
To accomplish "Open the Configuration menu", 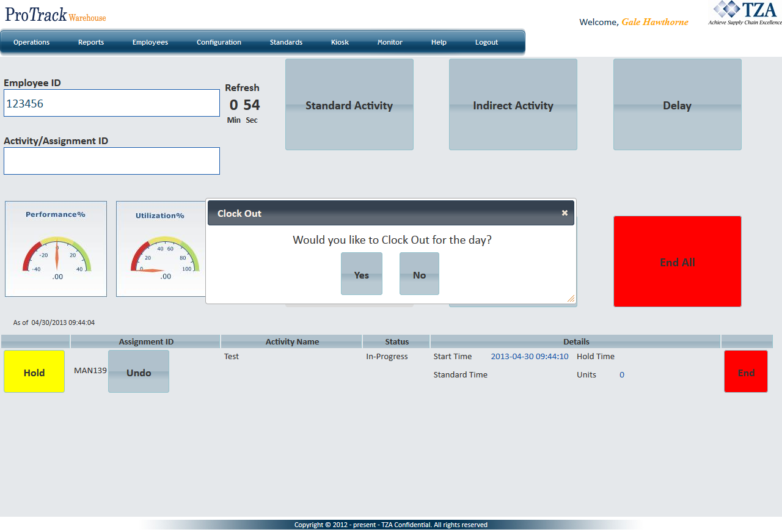I will click(219, 42).
